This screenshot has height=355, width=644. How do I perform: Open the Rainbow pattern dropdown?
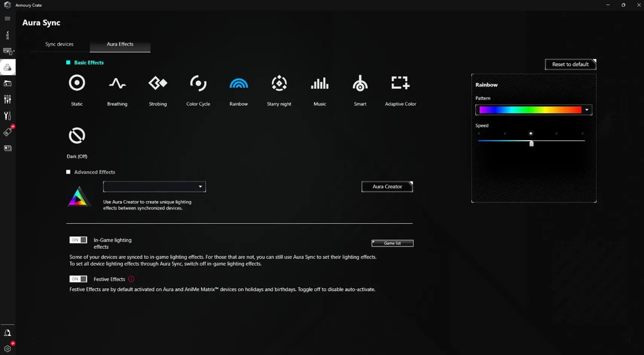click(x=586, y=110)
